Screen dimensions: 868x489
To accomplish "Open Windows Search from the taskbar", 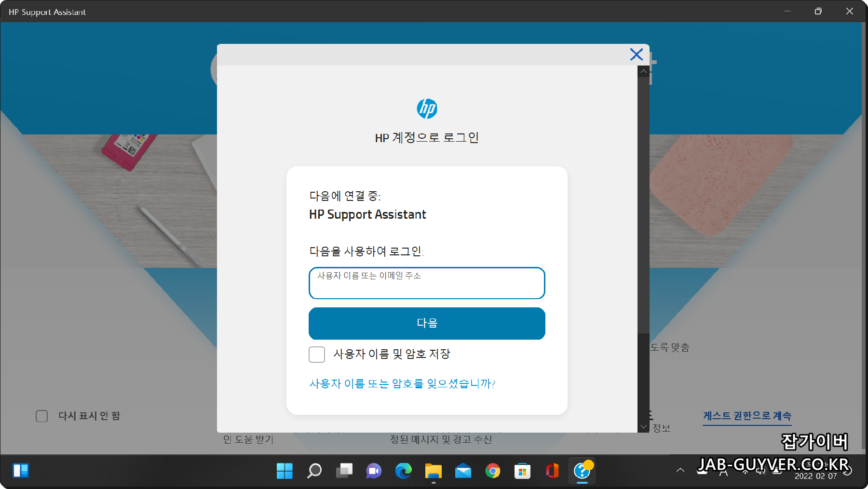I will pyautogui.click(x=314, y=471).
